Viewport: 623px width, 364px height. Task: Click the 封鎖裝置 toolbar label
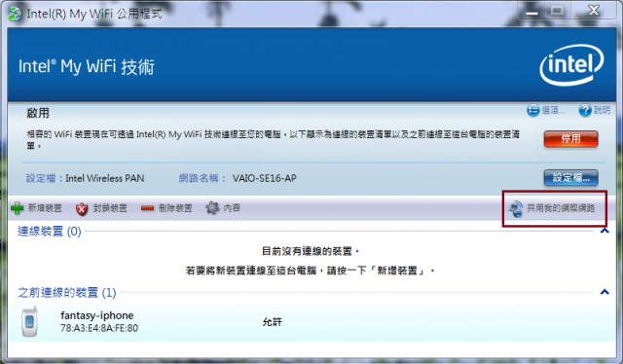pos(110,208)
